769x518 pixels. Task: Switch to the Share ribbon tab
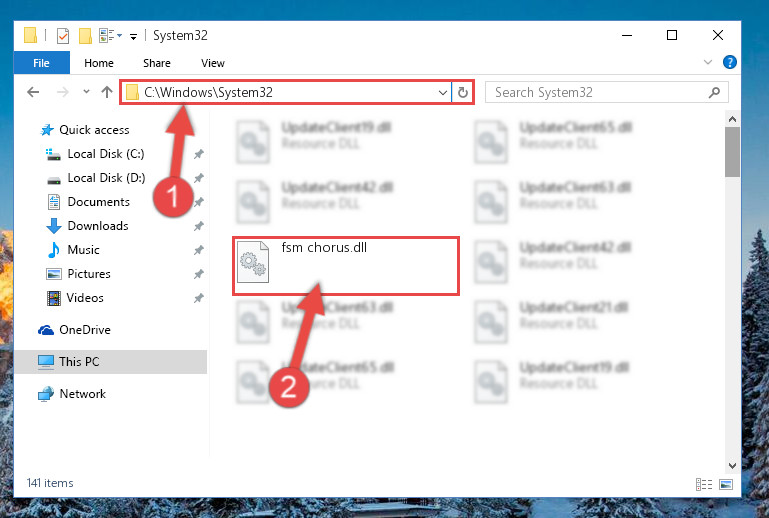(157, 63)
